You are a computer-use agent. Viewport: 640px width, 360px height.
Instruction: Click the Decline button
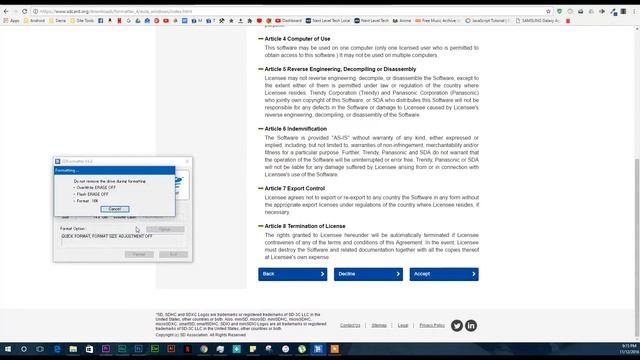[x=368, y=274]
